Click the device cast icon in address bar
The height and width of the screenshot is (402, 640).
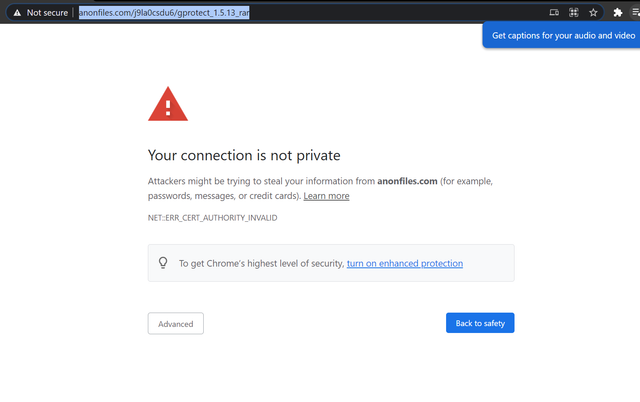point(554,13)
